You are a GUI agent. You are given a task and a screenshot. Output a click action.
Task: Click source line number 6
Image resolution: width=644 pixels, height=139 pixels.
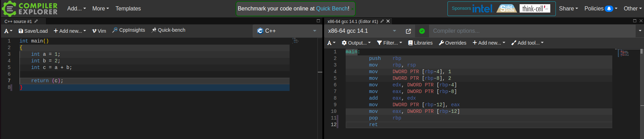tap(9, 74)
